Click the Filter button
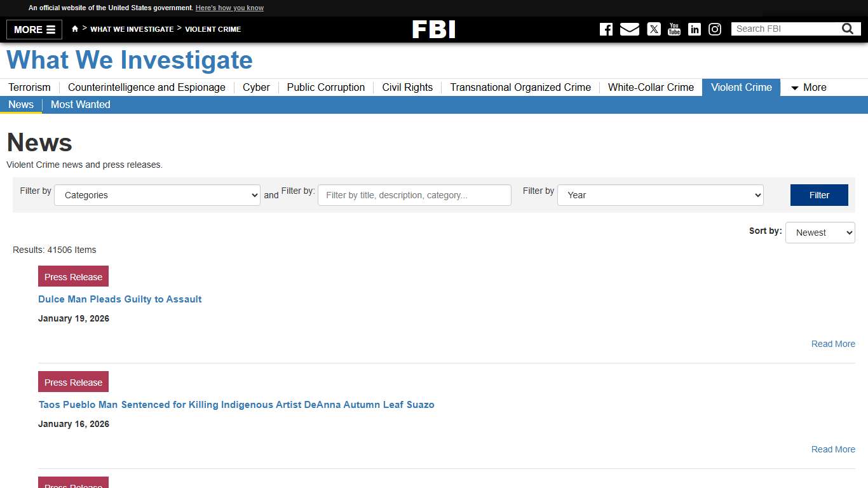 pos(819,195)
